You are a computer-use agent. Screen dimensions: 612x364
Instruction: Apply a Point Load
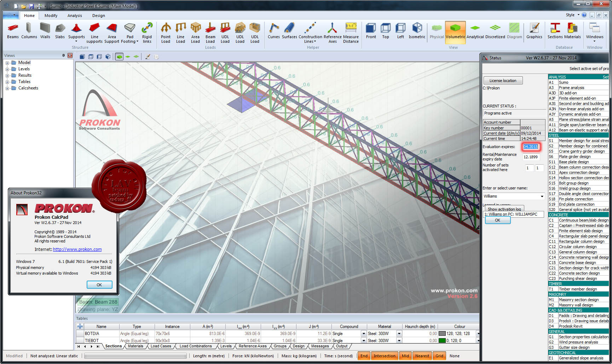tap(166, 33)
